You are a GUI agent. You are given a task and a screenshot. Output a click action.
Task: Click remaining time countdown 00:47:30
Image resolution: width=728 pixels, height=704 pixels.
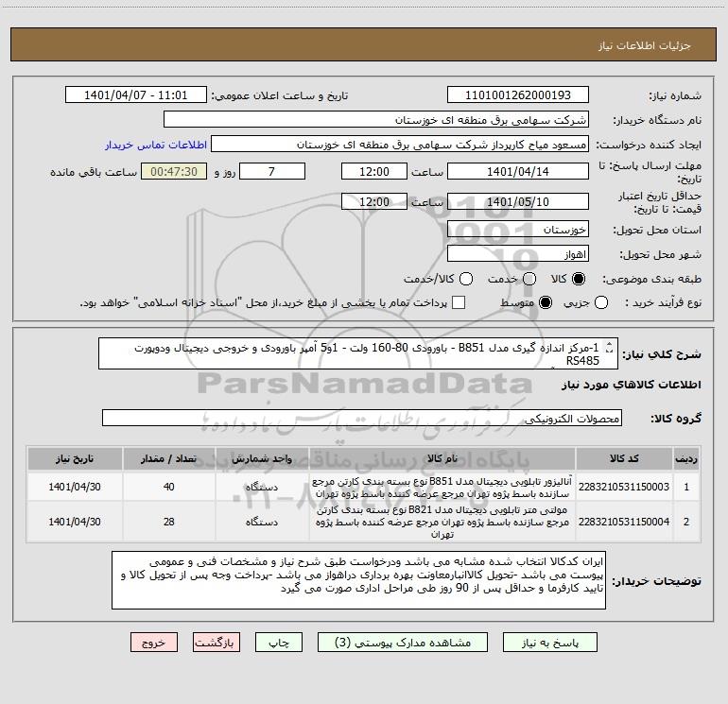click(174, 171)
